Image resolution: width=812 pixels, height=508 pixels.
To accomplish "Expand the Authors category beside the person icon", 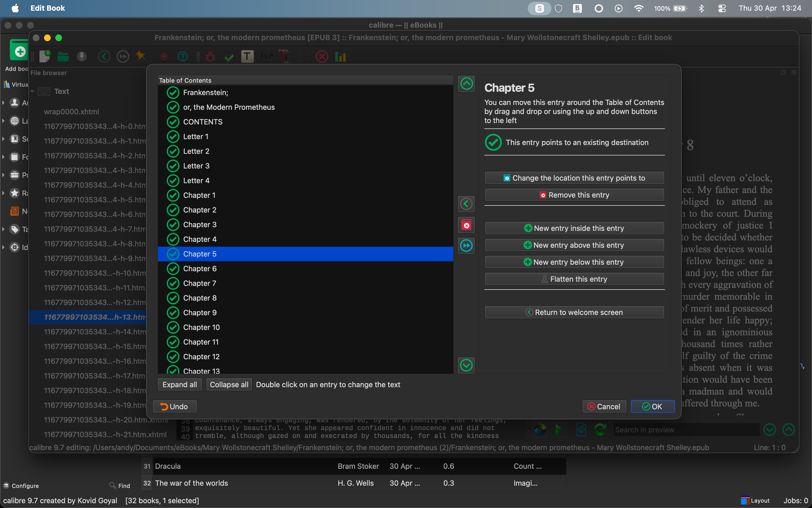I will [3, 103].
